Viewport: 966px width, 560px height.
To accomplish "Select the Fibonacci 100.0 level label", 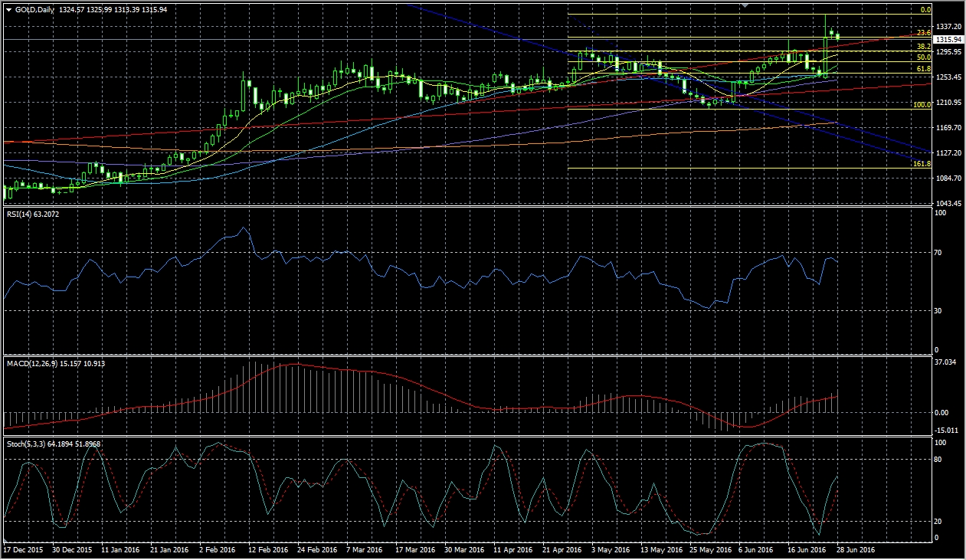I will coord(922,104).
